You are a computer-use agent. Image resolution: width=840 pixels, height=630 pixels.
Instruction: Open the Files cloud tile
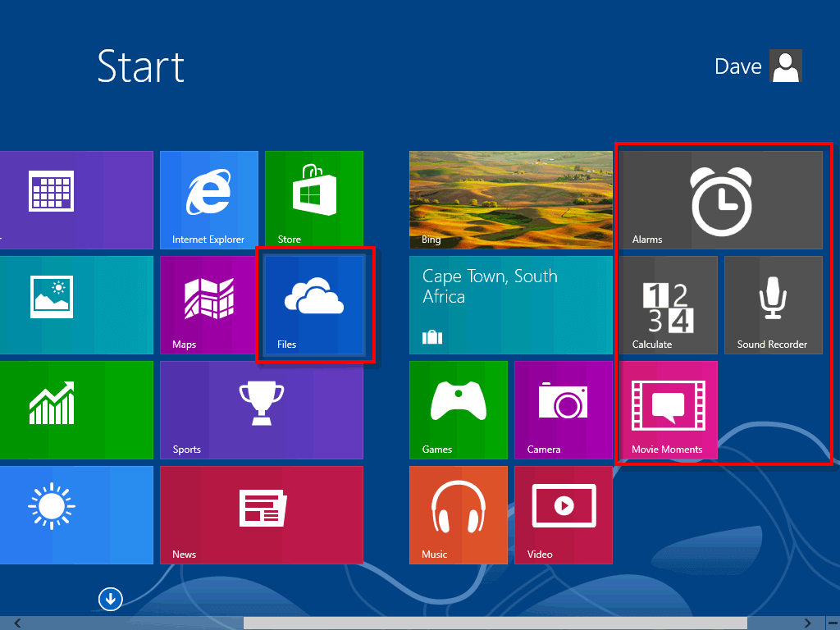pyautogui.click(x=314, y=305)
